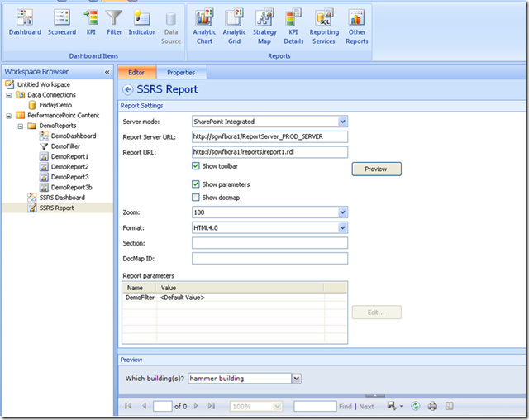
Task: Print the report from preview toolbar
Action: click(432, 406)
